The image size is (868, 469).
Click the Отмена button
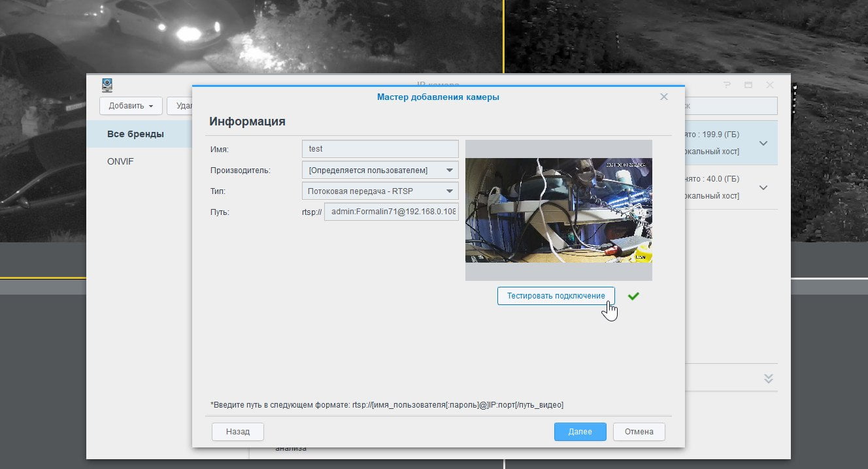tap(639, 432)
